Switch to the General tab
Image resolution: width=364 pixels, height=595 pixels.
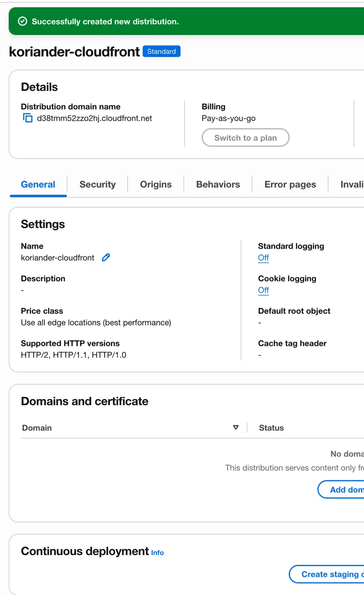(x=38, y=184)
